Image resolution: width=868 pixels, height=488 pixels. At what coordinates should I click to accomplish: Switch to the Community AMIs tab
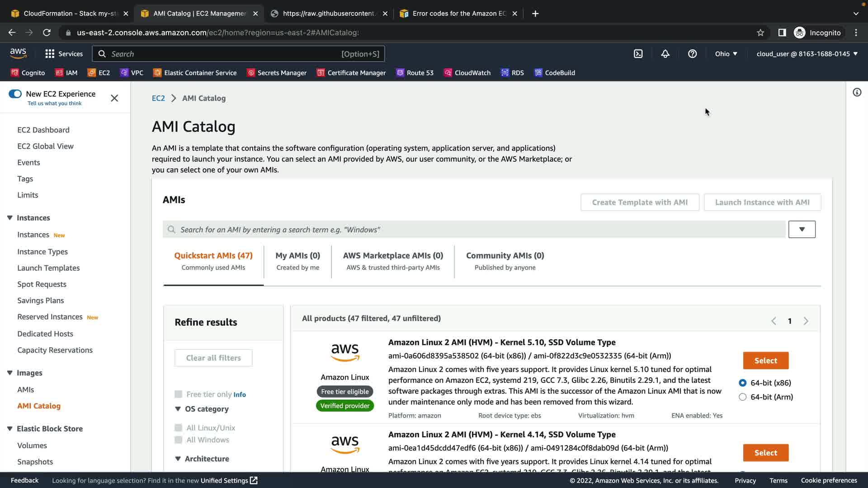click(505, 261)
